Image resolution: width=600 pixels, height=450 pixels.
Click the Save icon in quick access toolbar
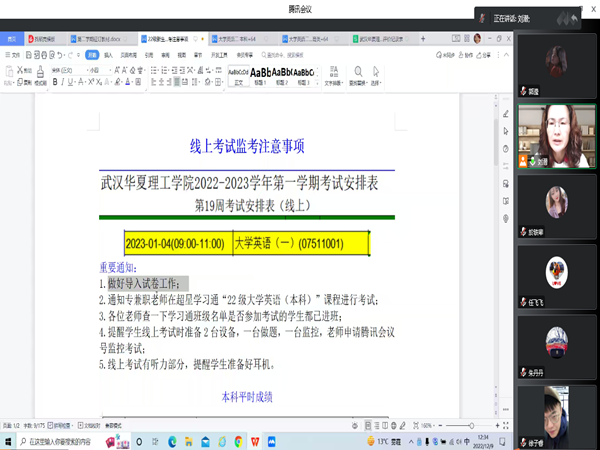click(x=29, y=55)
